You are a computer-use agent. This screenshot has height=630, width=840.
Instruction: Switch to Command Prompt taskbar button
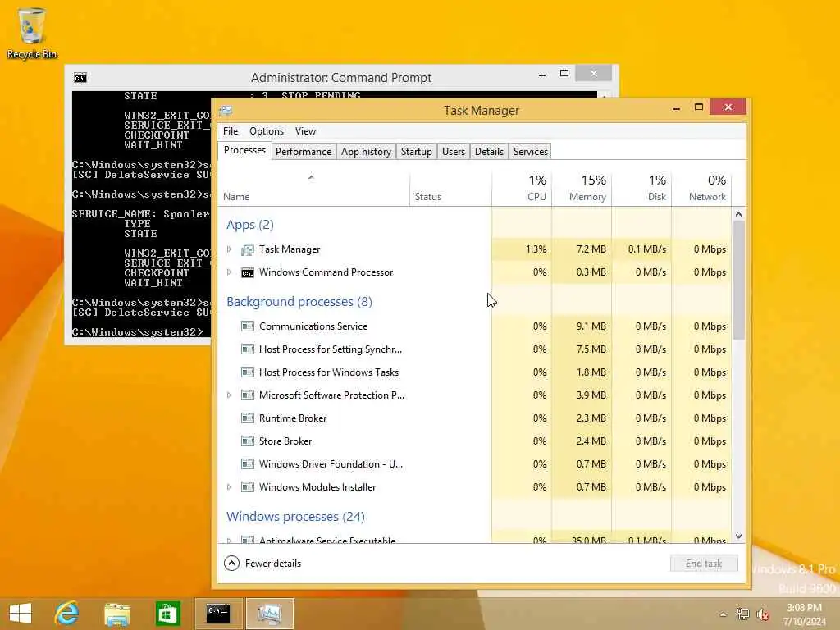[218, 614]
